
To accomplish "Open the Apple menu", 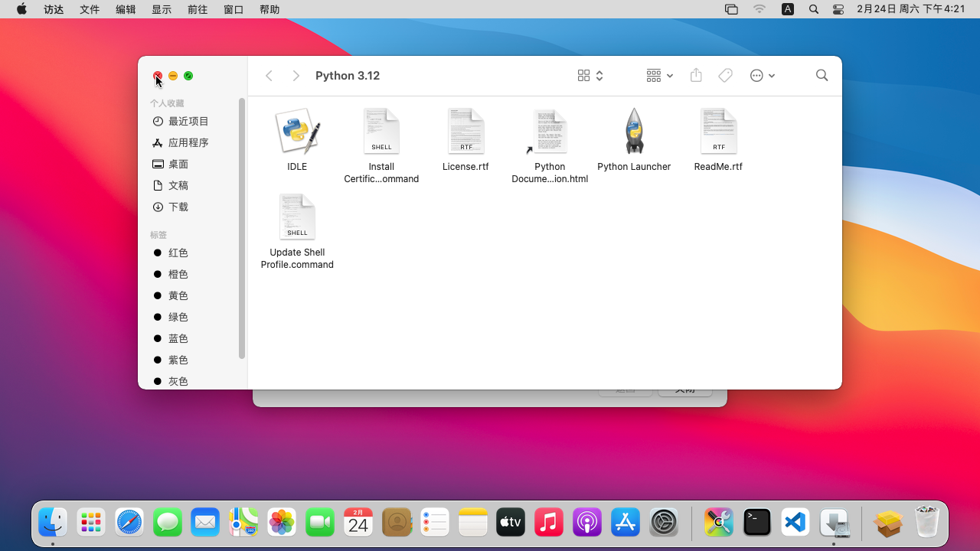I will [x=21, y=9].
